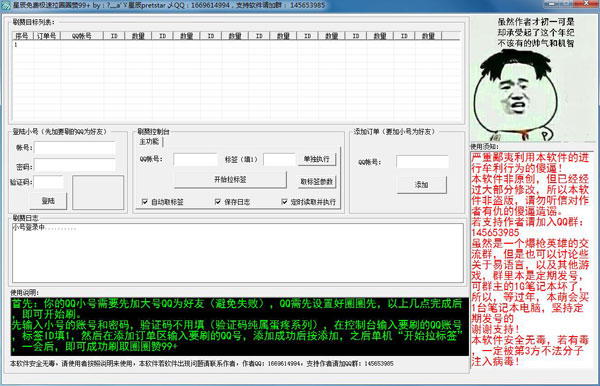Image resolution: width=600 pixels, height=386 pixels.
Task: Click the 序号 column header
Action: 21,36
